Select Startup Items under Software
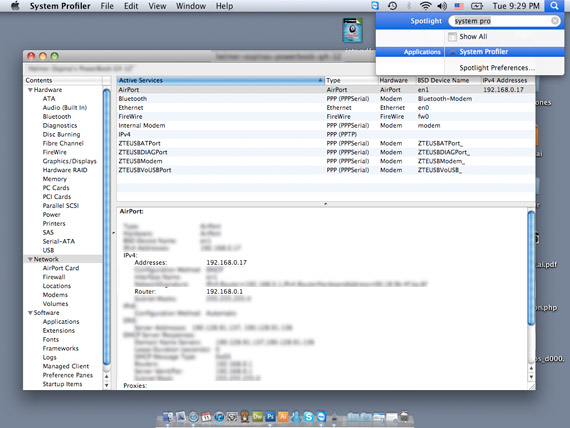Image resolution: width=570 pixels, height=428 pixels. pyautogui.click(x=62, y=384)
